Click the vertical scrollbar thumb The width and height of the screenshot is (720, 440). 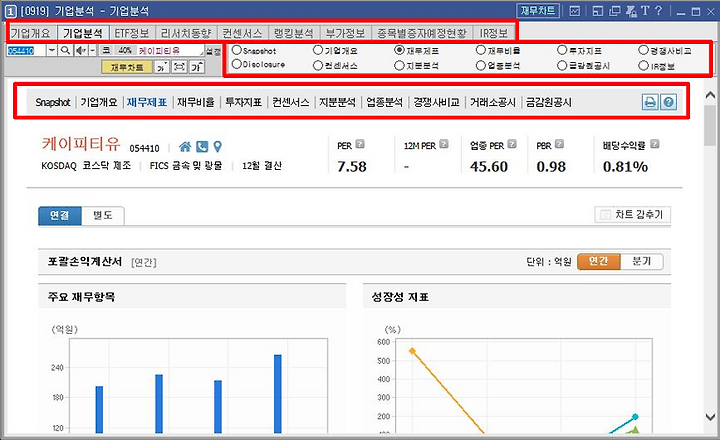tap(710, 125)
